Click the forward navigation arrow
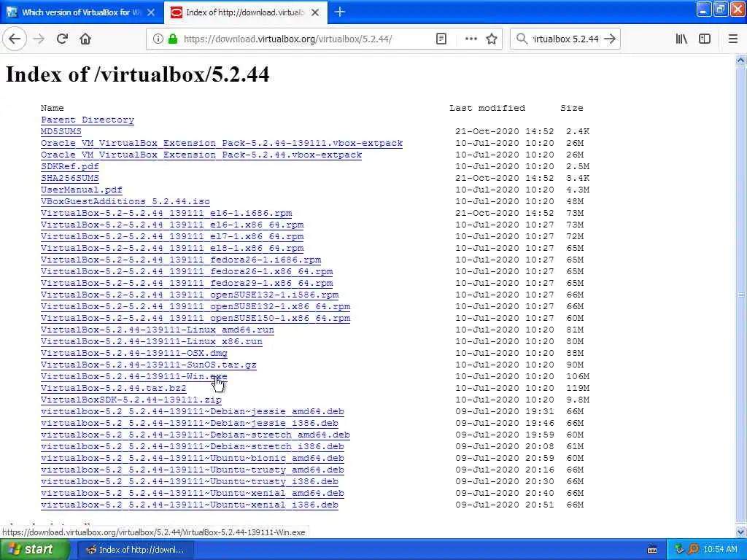The height and width of the screenshot is (560, 747). [39, 39]
